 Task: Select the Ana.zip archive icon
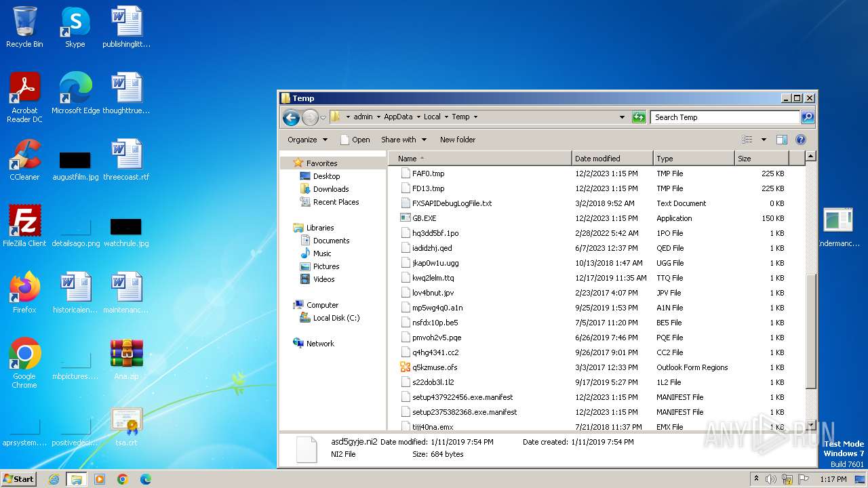[x=127, y=359]
